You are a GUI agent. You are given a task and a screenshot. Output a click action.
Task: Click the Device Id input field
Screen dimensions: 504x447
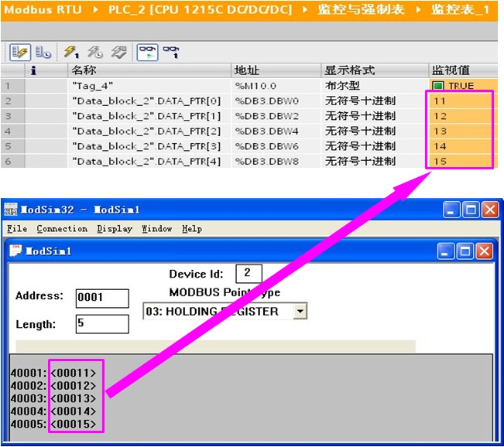point(249,273)
